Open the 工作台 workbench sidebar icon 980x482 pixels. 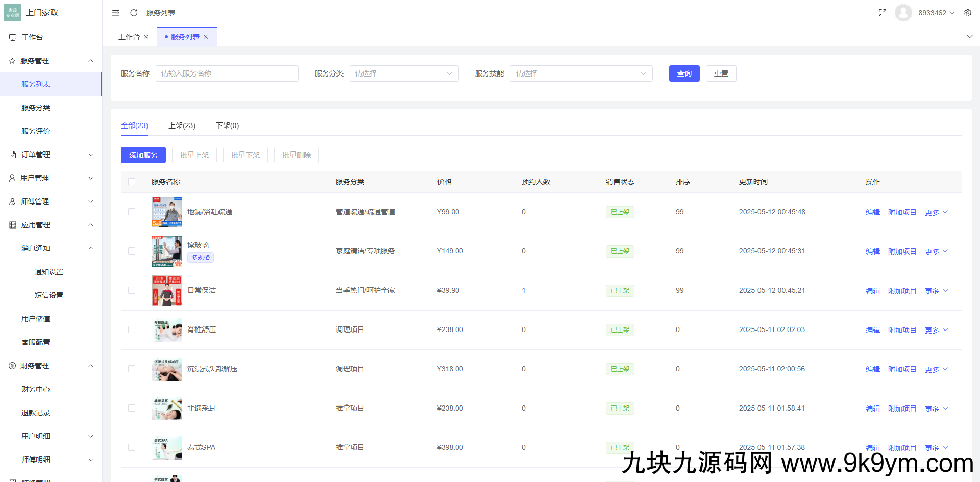(12, 37)
